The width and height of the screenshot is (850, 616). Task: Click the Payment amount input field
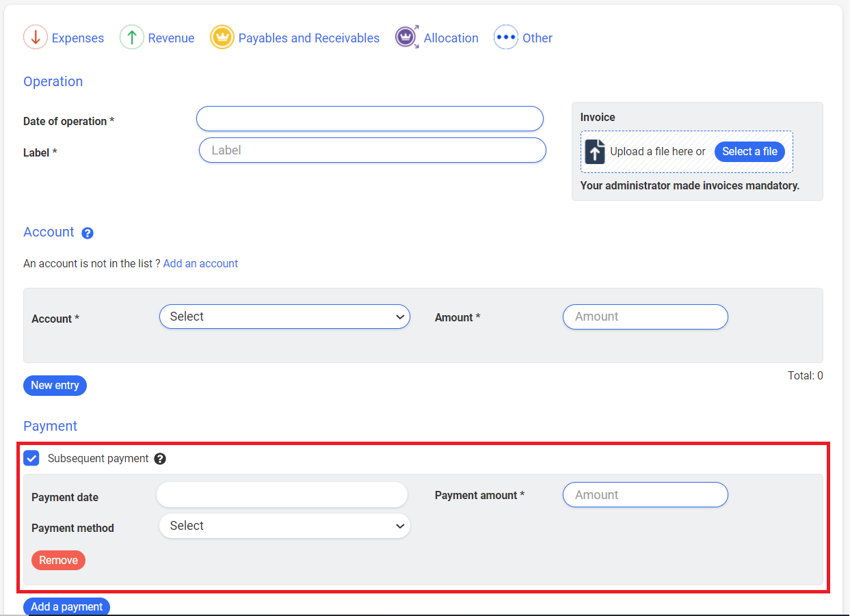[645, 495]
